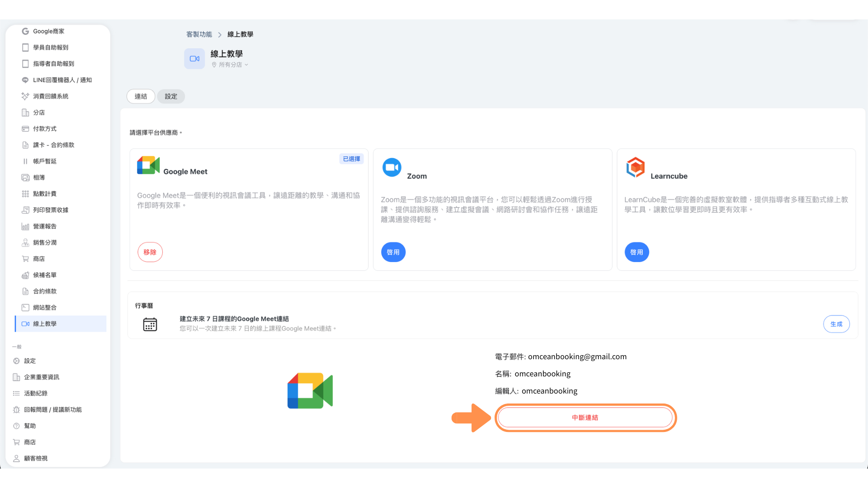Click the Zoom logo icon
This screenshot has height=488, width=868.
392,167
